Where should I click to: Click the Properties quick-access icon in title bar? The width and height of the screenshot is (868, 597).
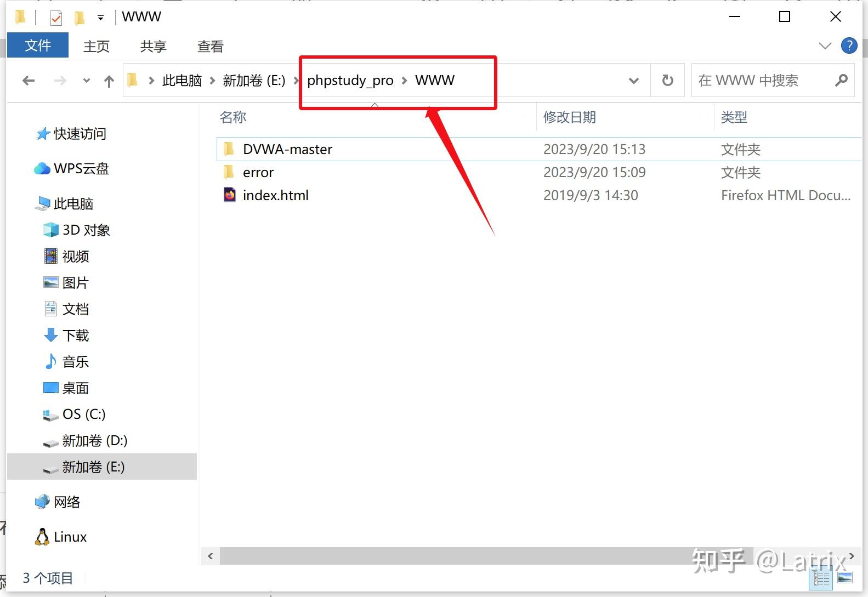56,18
